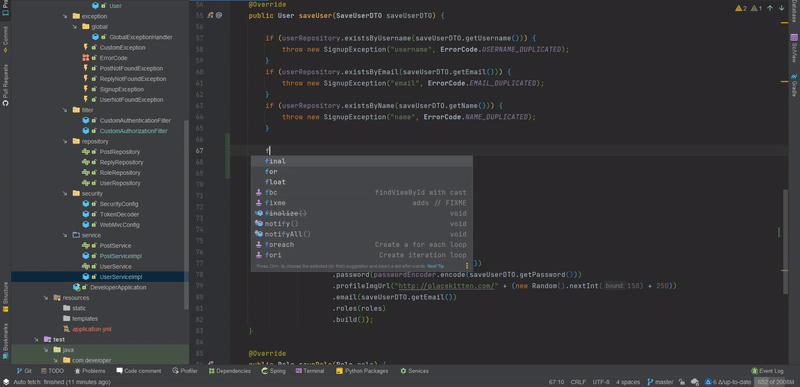Viewport: 800px width, 387px height.
Task: Open the Commit side panel
Action: point(5,40)
